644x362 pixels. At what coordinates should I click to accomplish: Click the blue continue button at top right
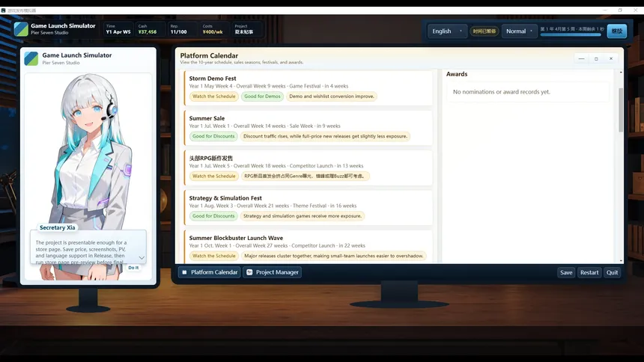pos(616,31)
